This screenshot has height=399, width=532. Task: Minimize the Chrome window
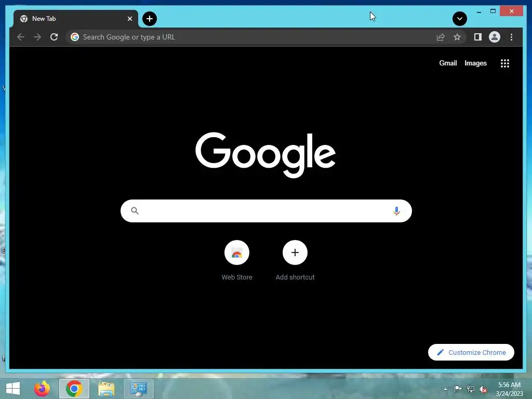478,11
